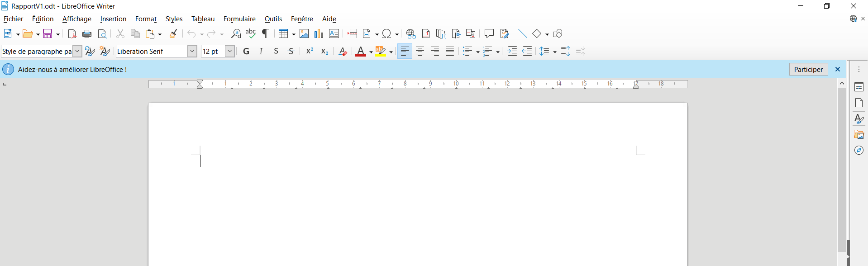Open unordered list dropdown arrow

478,52
